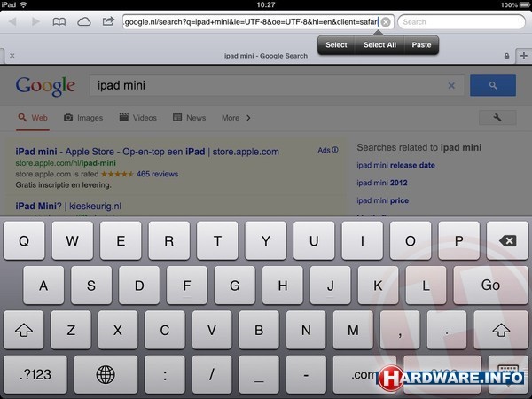532x399 pixels.
Task: Open the 465 reviews link
Action: 157,174
